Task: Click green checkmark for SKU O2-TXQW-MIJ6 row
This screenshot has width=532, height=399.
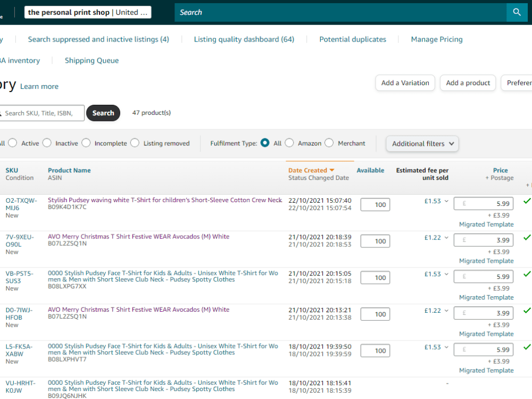Action: tap(527, 201)
